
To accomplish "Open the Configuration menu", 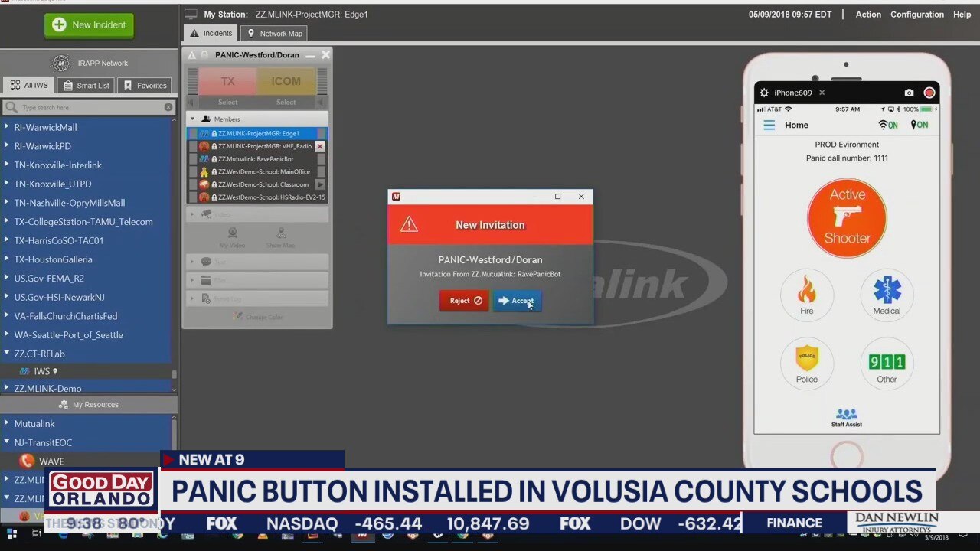I will (x=916, y=15).
